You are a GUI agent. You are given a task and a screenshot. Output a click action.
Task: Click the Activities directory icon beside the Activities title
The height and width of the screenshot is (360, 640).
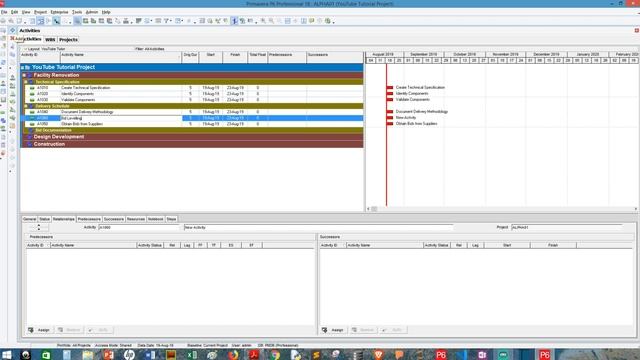coord(13,31)
